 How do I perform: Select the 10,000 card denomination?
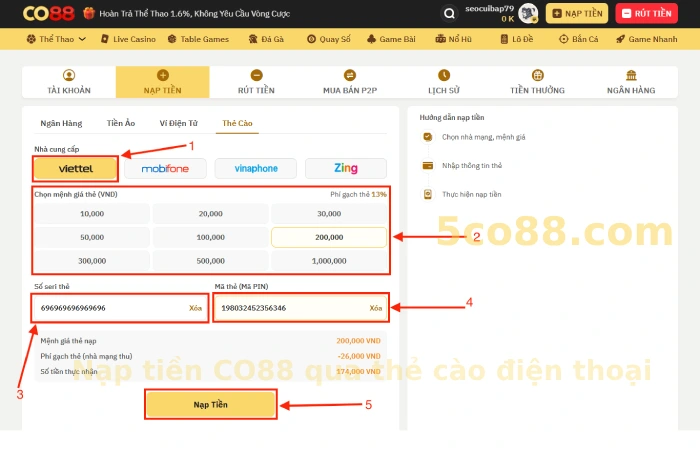[x=92, y=214]
